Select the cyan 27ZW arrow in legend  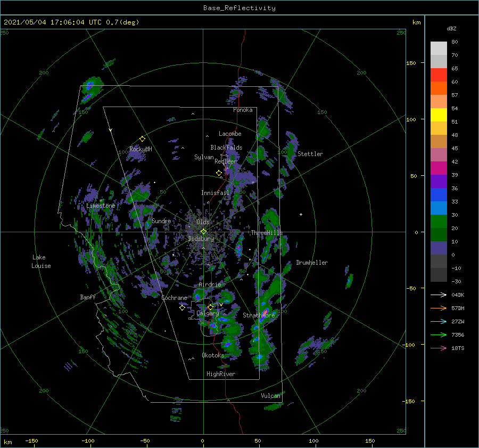[439, 321]
